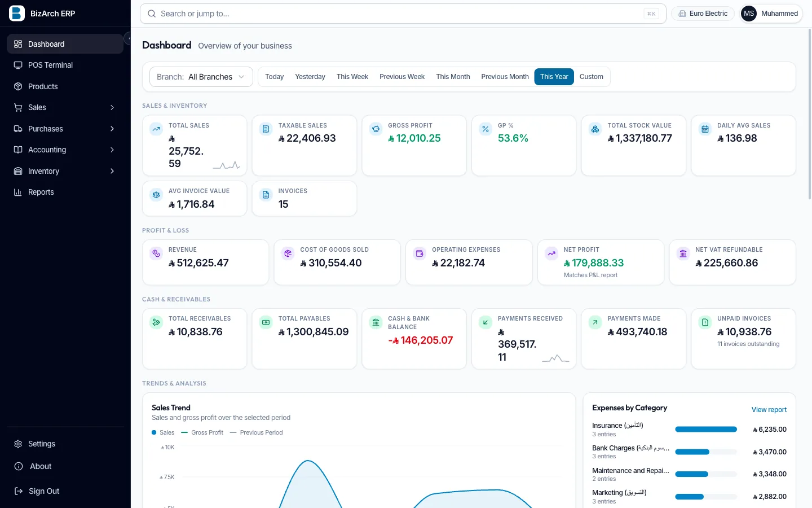
Task: Expand the Inventory submenu chevron
Action: 112,171
